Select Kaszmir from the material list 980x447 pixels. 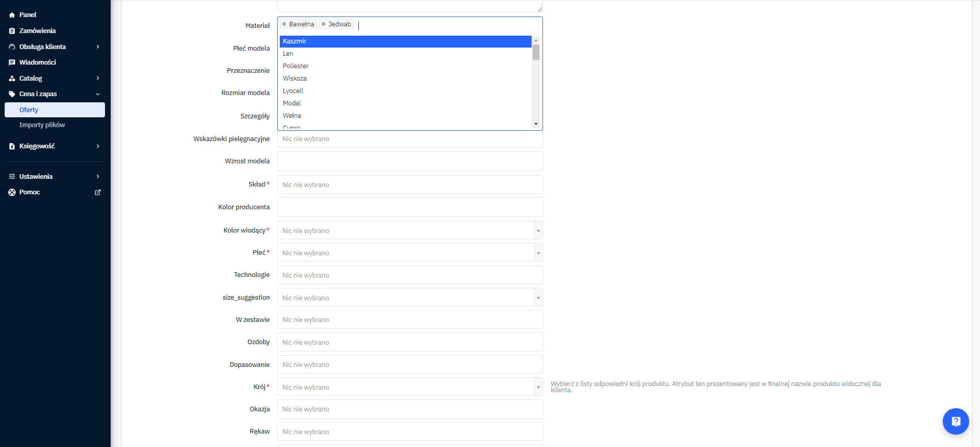pos(405,41)
